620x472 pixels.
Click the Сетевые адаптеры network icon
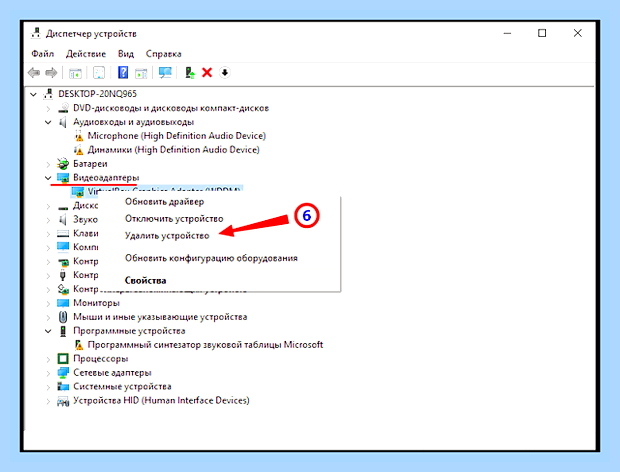[63, 373]
